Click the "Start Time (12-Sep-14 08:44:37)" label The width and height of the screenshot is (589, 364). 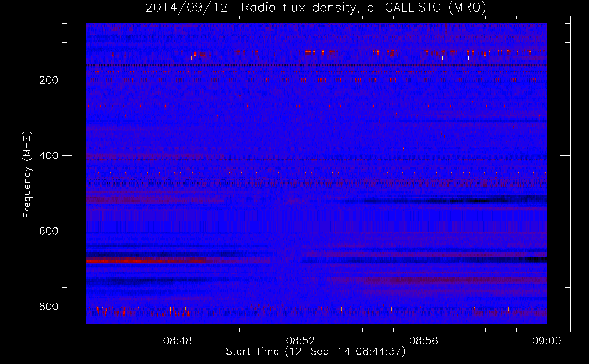[316, 352]
